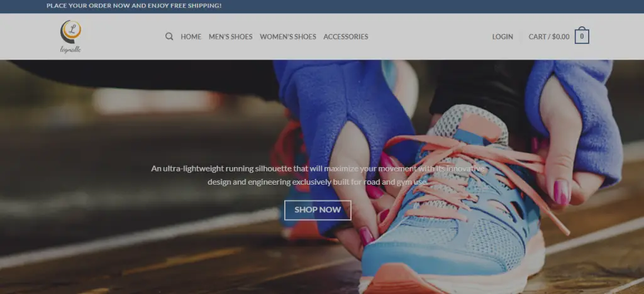Open the Women's Shoes menu
644x294 pixels.
[288, 36]
